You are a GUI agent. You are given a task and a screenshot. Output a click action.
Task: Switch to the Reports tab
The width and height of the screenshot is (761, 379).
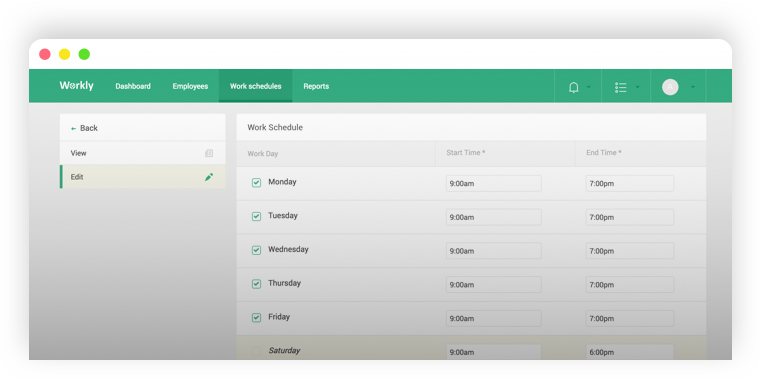tap(316, 86)
